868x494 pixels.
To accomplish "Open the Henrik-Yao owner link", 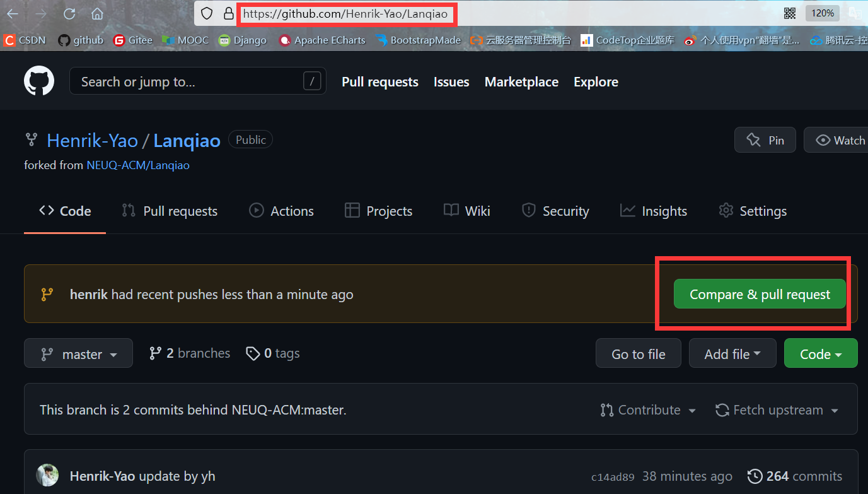I will tap(92, 140).
